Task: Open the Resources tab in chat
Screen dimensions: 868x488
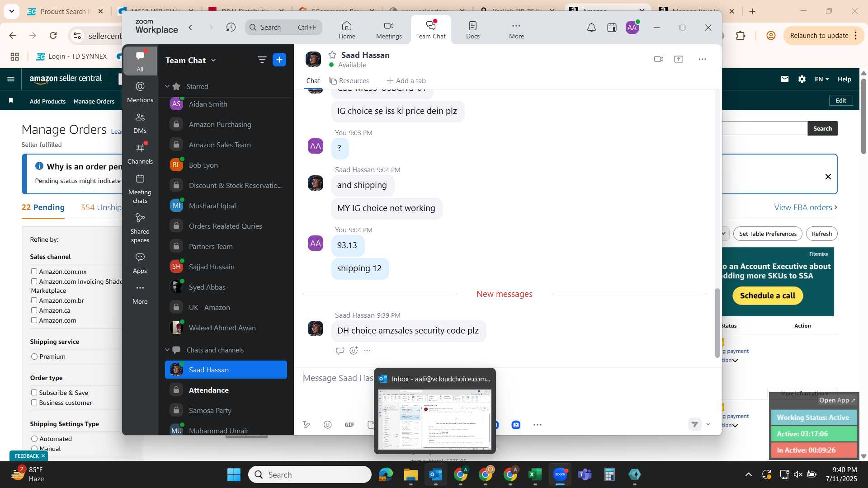Action: pyautogui.click(x=349, y=80)
